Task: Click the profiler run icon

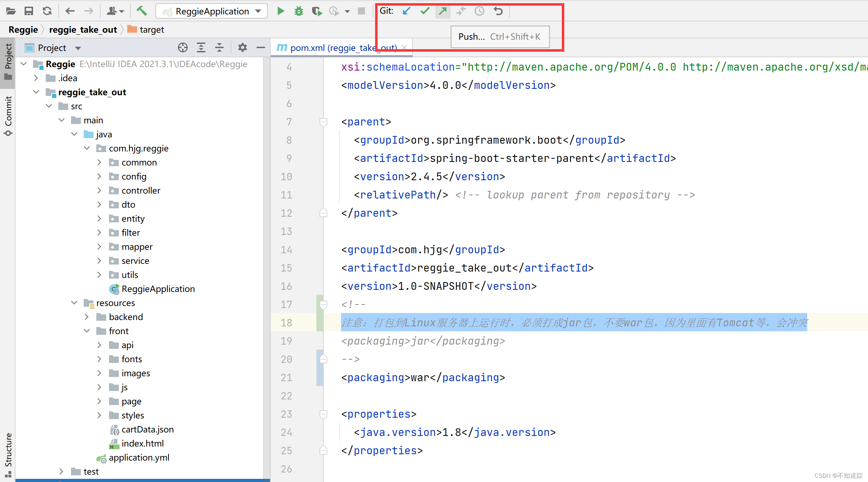Action: [334, 11]
